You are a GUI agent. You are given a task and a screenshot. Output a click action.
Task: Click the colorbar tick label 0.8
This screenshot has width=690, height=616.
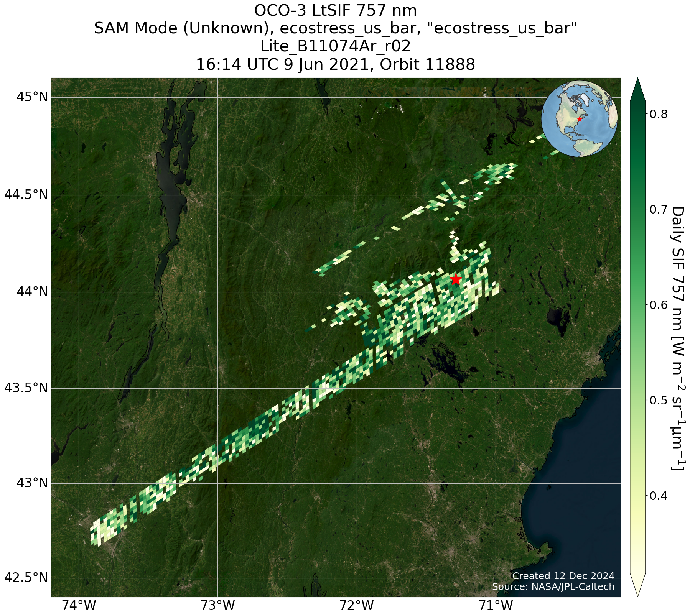(x=658, y=113)
